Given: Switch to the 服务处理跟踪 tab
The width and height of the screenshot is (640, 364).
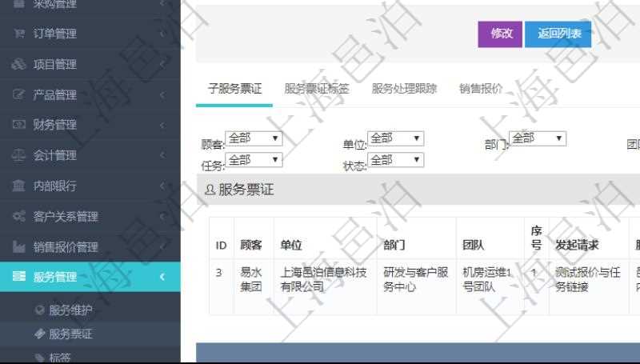Looking at the screenshot, I should click(x=404, y=89).
